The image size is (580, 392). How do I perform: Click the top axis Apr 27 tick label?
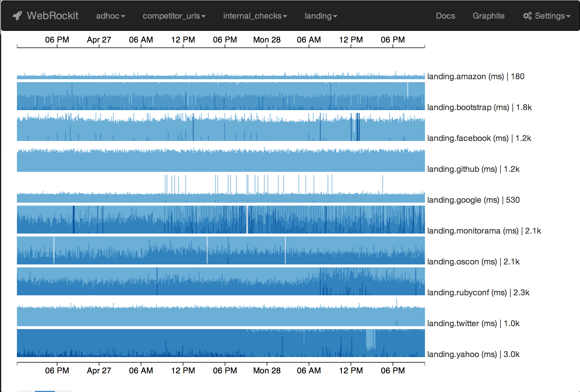click(99, 40)
